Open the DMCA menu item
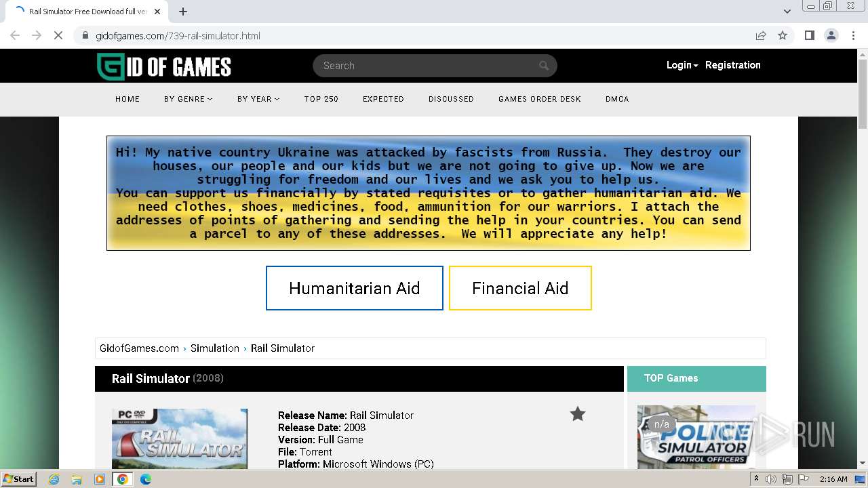The image size is (868, 488). (x=617, y=99)
